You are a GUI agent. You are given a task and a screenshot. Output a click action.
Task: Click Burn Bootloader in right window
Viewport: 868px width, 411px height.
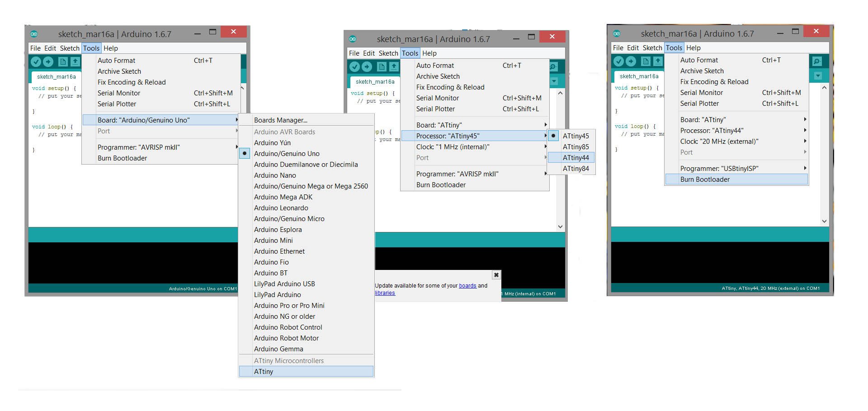(736, 180)
